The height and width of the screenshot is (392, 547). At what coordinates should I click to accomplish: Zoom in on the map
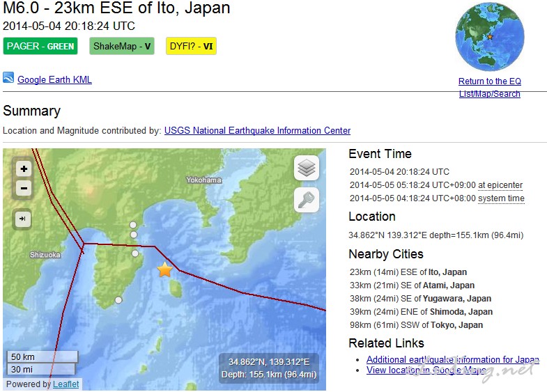tap(24, 168)
